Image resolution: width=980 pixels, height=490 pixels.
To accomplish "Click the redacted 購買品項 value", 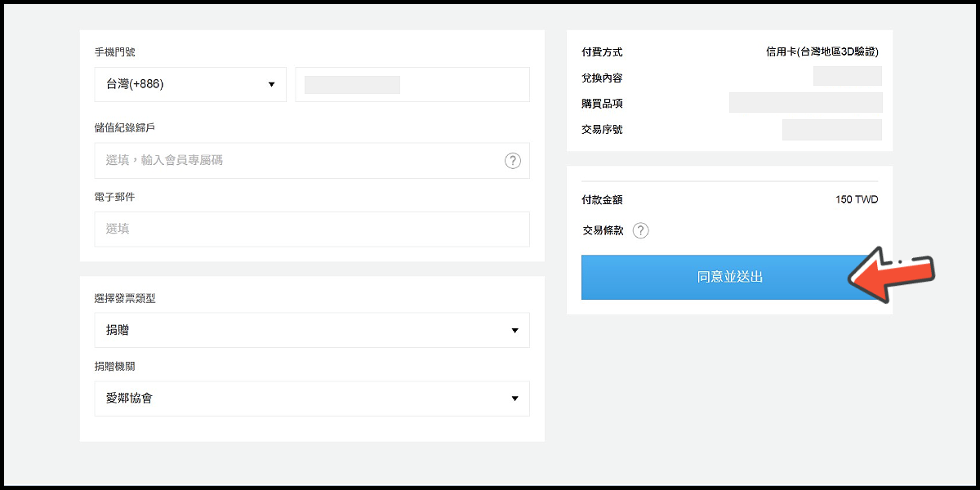I will (x=805, y=103).
